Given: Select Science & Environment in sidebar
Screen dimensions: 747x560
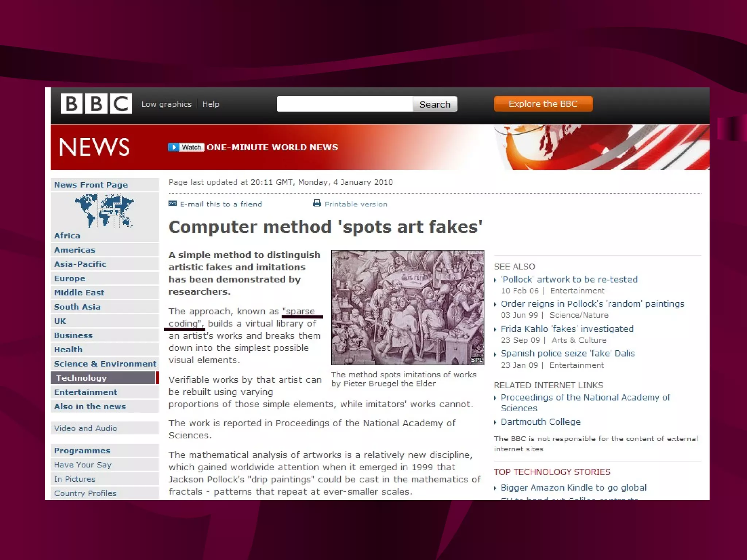Looking at the screenshot, I should (105, 364).
